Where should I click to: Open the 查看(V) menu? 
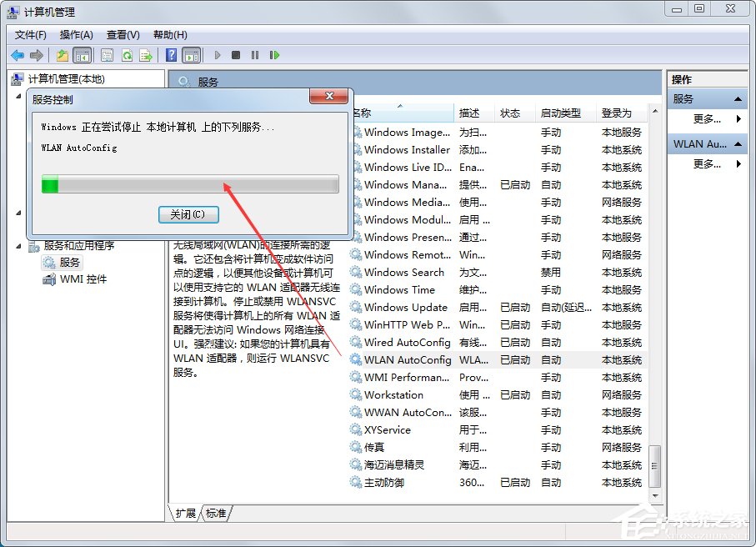tap(122, 35)
